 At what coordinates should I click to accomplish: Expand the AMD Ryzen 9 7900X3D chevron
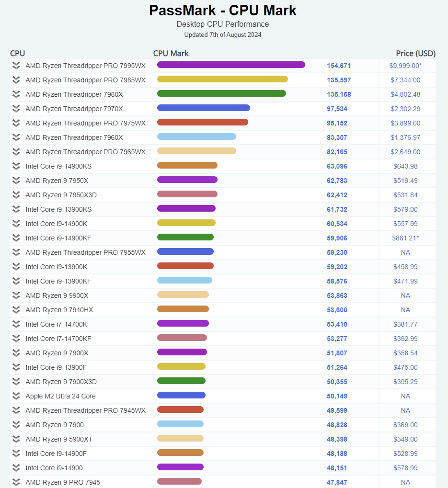(x=16, y=382)
